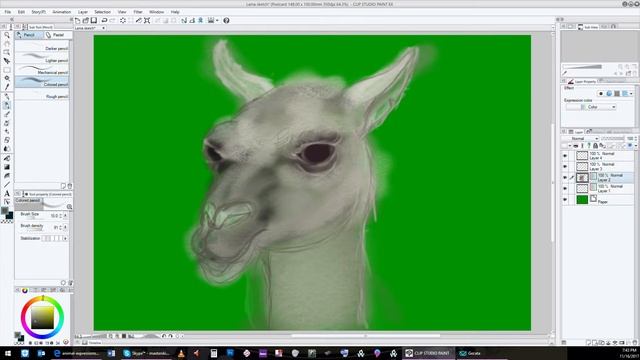640x360 pixels.
Task: Open the help question-mark icon
Action: tap(226, 20)
